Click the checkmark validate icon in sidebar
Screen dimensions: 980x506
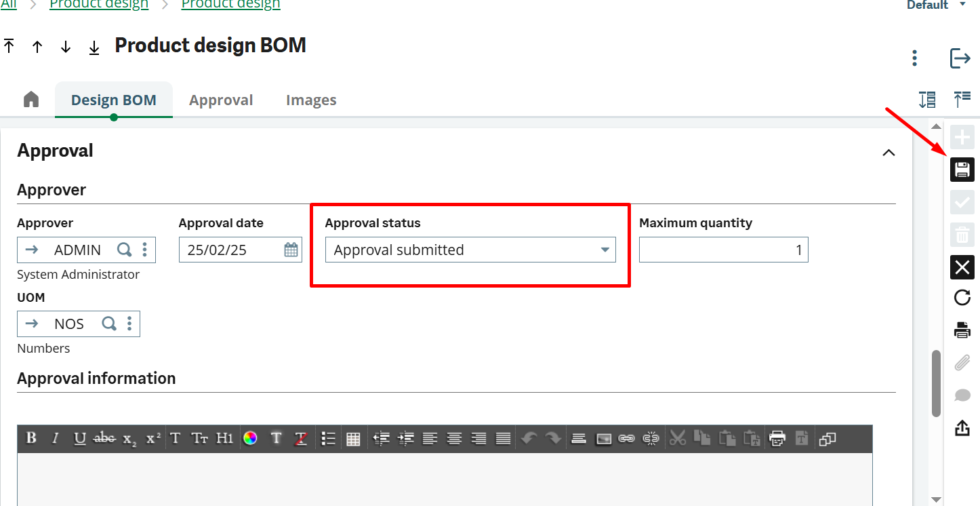(962, 203)
